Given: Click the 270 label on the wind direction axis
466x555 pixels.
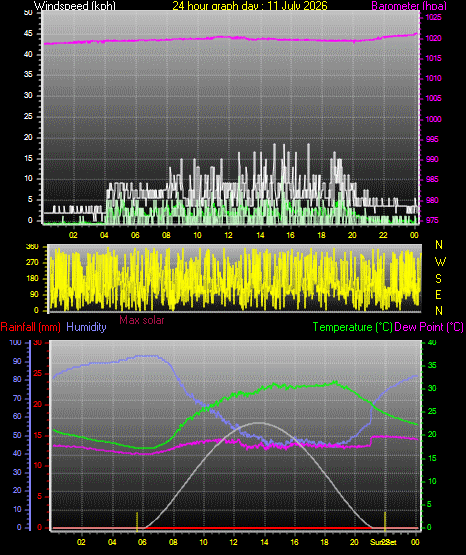Looking at the screenshot, I should pos(32,263).
